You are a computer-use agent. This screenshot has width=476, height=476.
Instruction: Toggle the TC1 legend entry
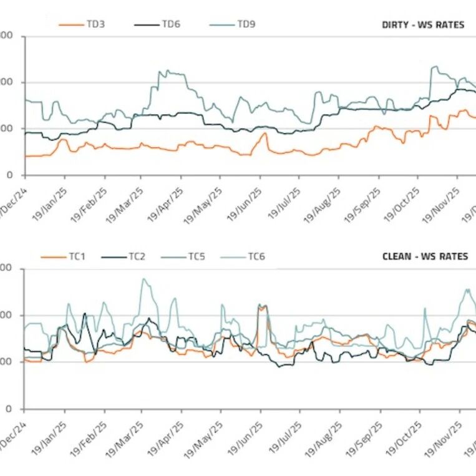(x=63, y=257)
